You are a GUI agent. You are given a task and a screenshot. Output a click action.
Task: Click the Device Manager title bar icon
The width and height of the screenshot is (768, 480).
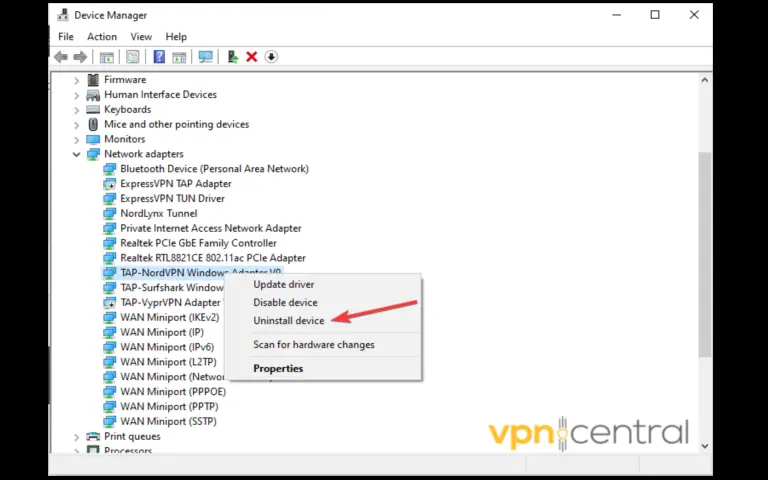63,15
